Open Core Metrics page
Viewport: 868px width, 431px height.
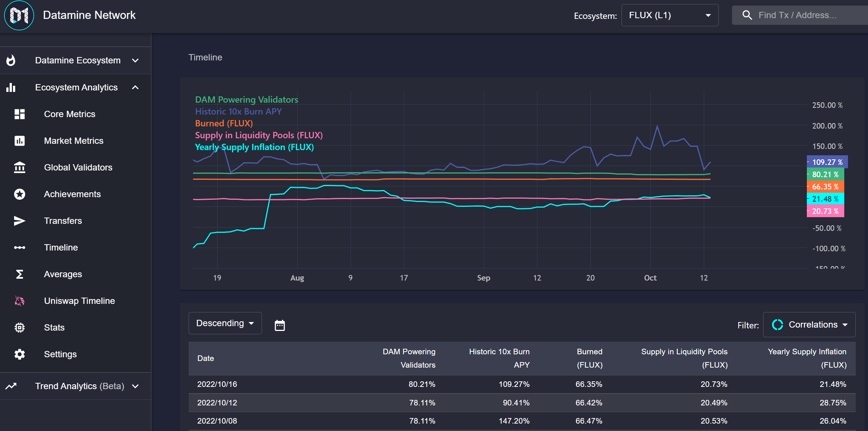pos(70,114)
